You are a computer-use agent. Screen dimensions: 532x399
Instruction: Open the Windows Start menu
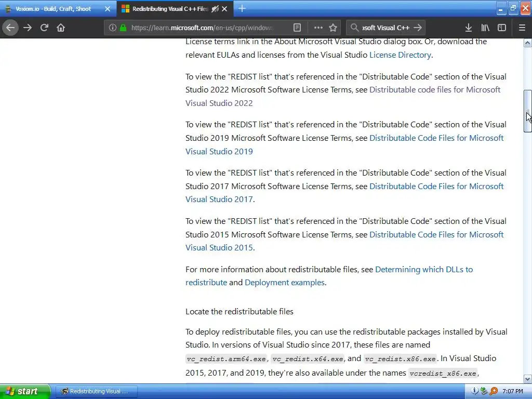25,391
